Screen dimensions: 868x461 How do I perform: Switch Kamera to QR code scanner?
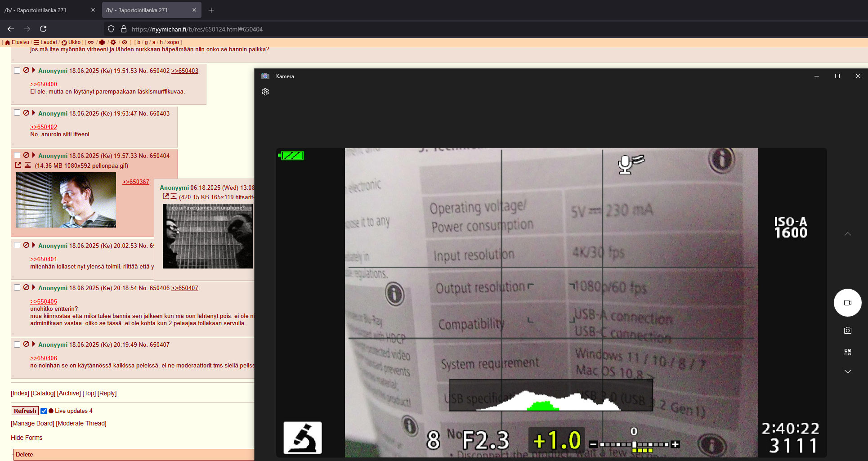(847, 352)
